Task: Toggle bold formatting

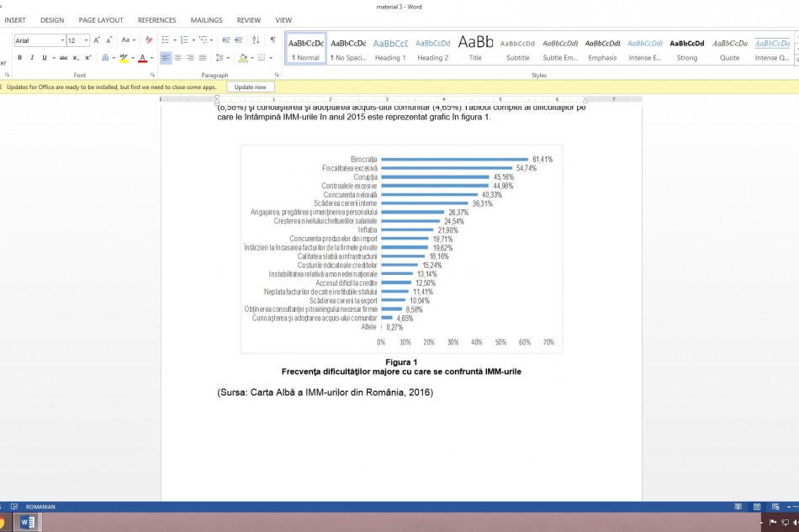Action: coord(19,58)
